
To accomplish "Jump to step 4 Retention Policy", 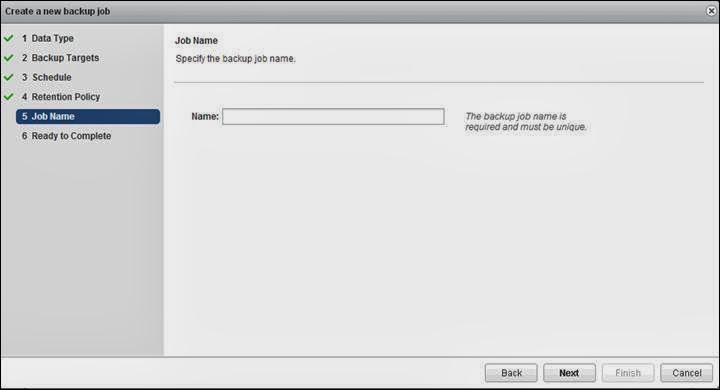I will [x=61, y=97].
